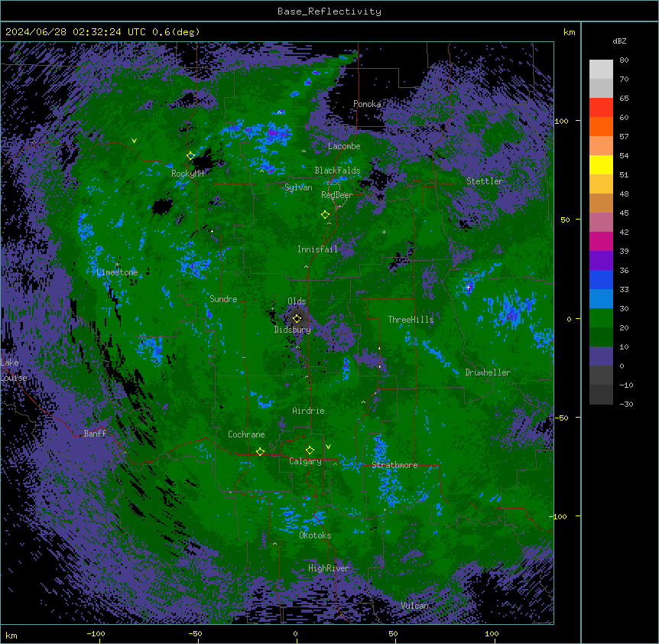The height and width of the screenshot is (644, 659).
Task: Click the ThreeHills city label
Action: pyautogui.click(x=411, y=320)
